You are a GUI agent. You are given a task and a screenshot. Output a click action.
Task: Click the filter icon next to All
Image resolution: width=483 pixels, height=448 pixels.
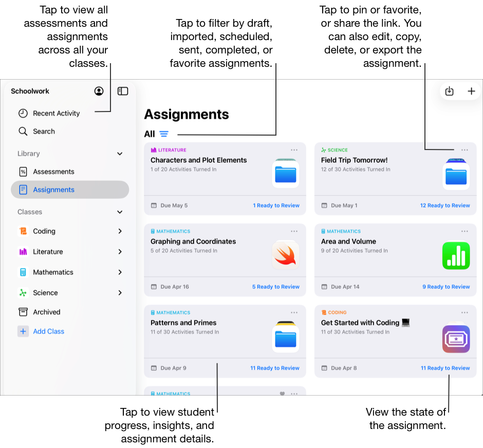[164, 134]
